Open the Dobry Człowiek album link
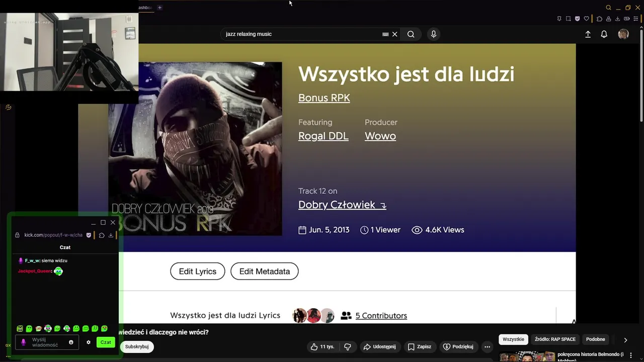644x362 pixels. click(342, 205)
